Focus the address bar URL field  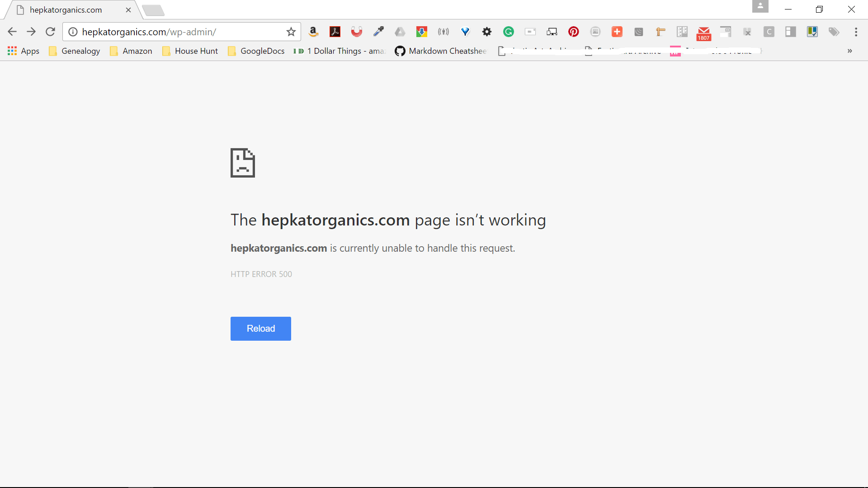pos(181,32)
